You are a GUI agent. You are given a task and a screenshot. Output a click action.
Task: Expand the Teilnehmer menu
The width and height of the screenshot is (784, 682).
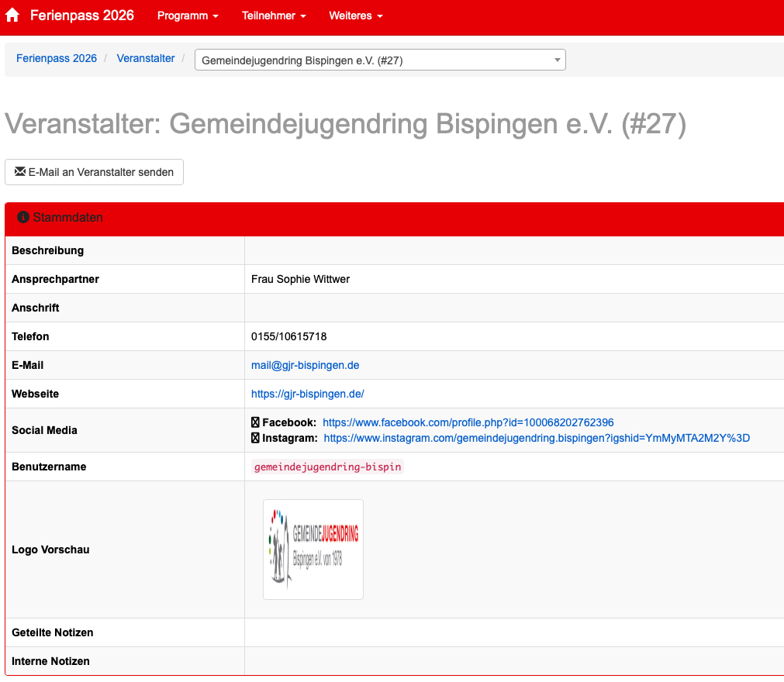point(274,15)
